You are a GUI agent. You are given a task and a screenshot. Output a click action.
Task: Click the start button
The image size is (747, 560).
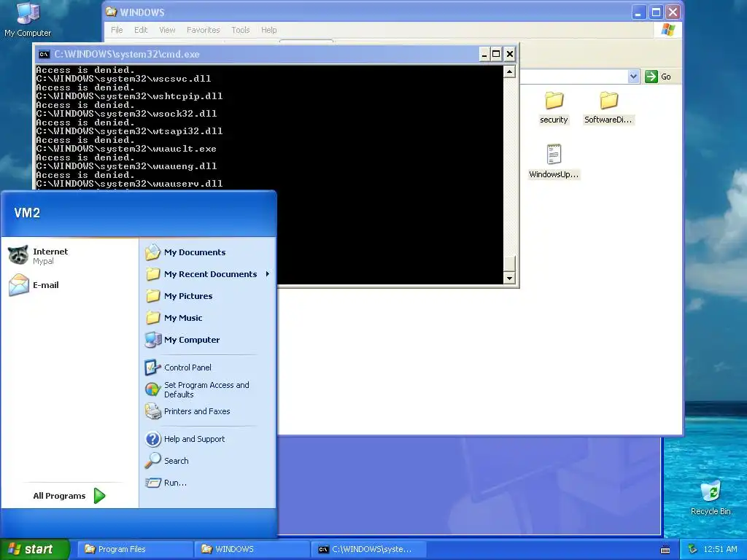coord(34,549)
